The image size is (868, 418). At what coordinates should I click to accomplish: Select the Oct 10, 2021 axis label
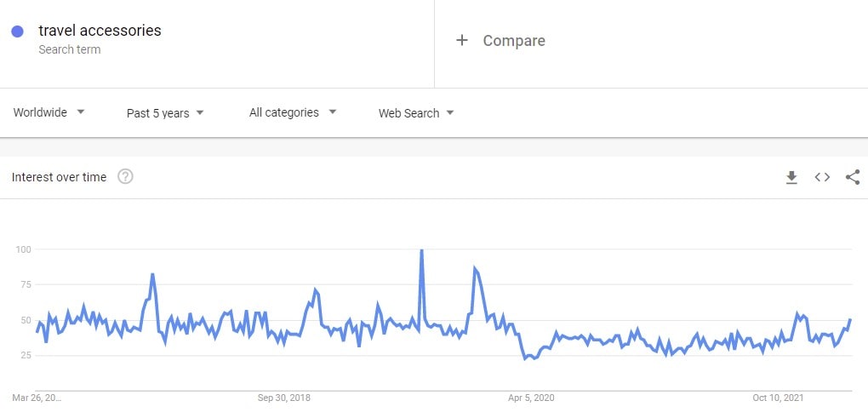[x=778, y=398]
